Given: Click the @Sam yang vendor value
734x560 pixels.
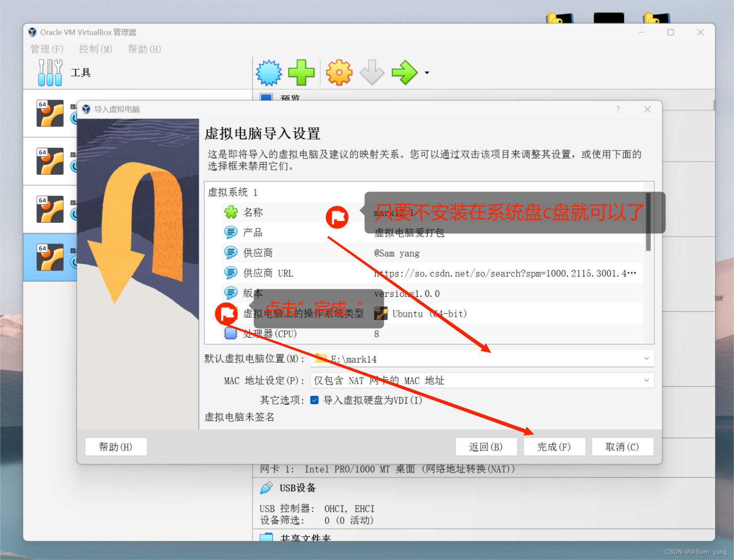Looking at the screenshot, I should (397, 253).
